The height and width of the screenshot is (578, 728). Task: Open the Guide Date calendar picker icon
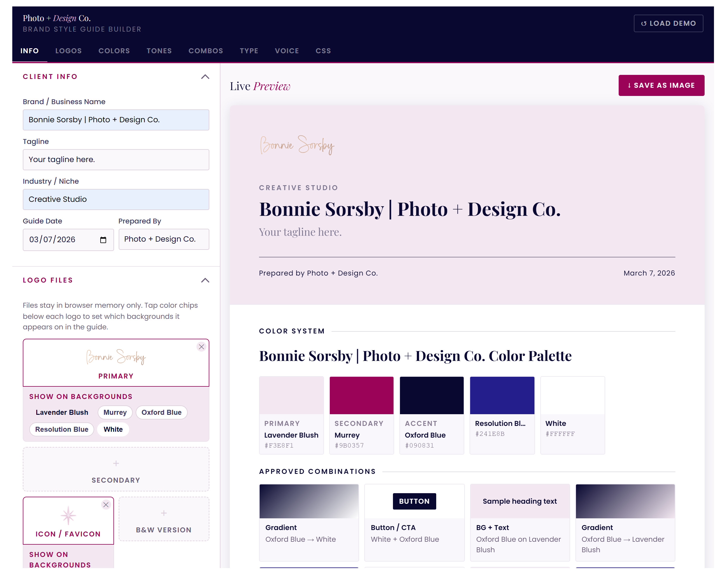click(x=103, y=240)
